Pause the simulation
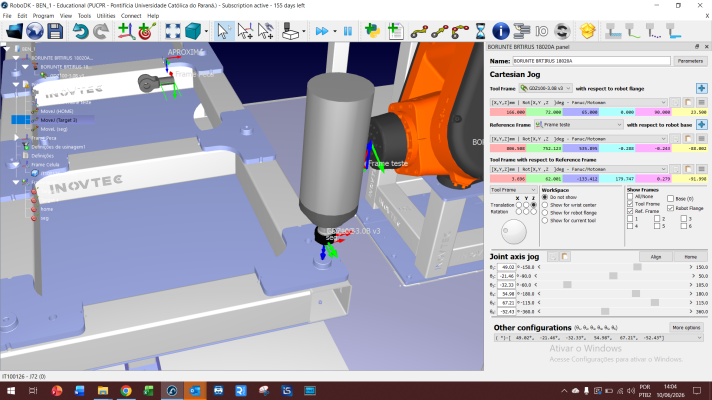This screenshot has width=712, height=400. [348, 31]
